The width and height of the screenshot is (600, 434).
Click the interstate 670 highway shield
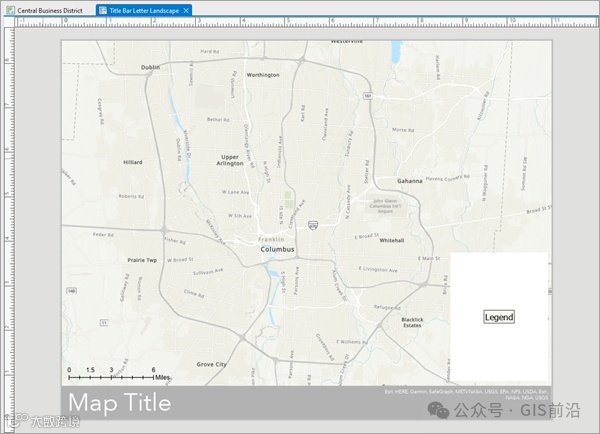point(313,225)
